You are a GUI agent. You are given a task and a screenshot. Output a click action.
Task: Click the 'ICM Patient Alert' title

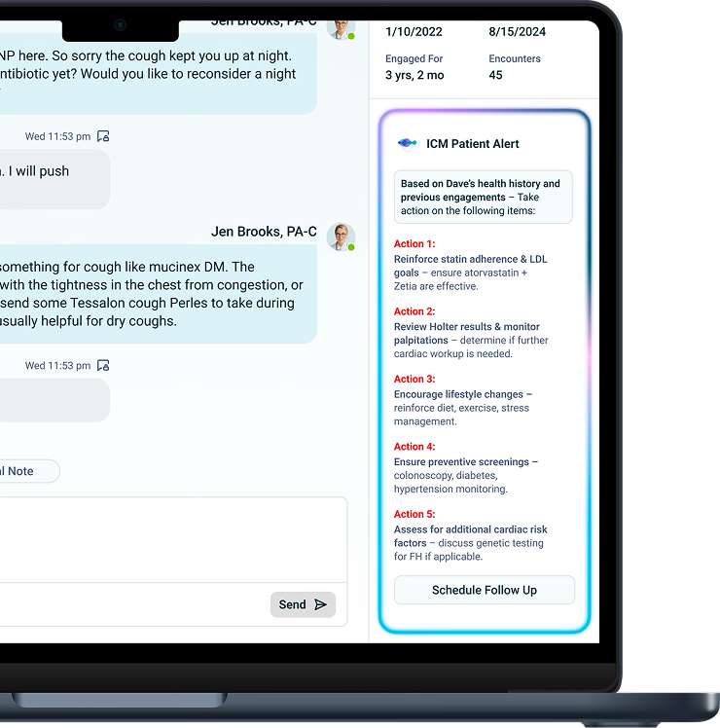[x=473, y=144]
